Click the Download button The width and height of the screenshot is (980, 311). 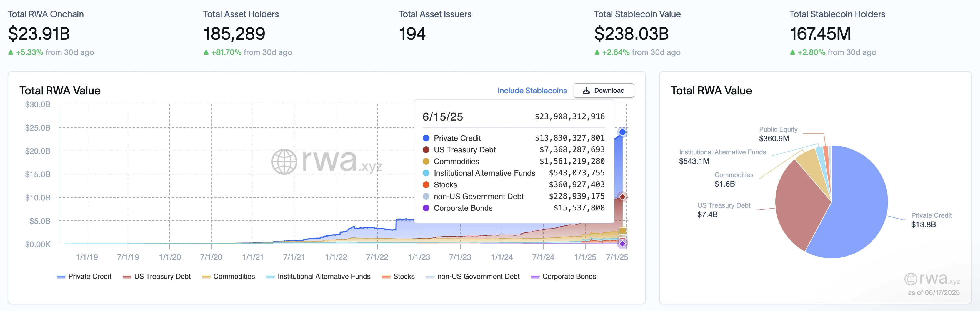coord(603,91)
